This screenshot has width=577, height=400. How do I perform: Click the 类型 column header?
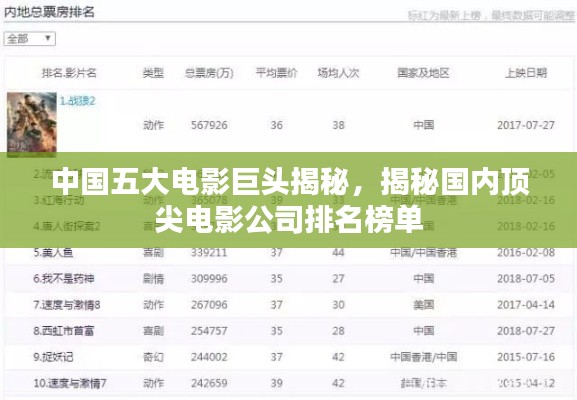pyautogui.click(x=153, y=73)
